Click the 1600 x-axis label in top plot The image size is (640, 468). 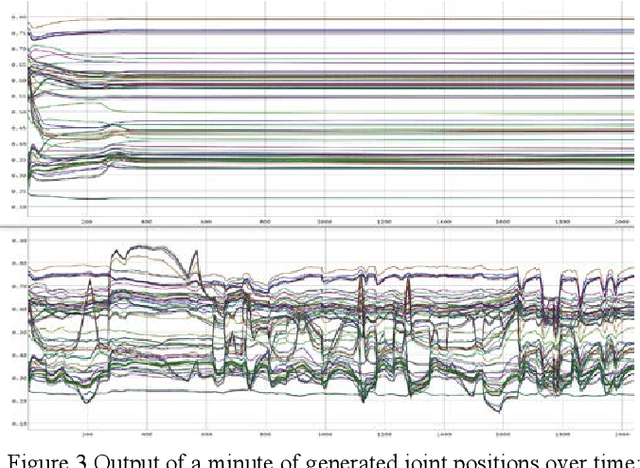pyautogui.click(x=503, y=222)
